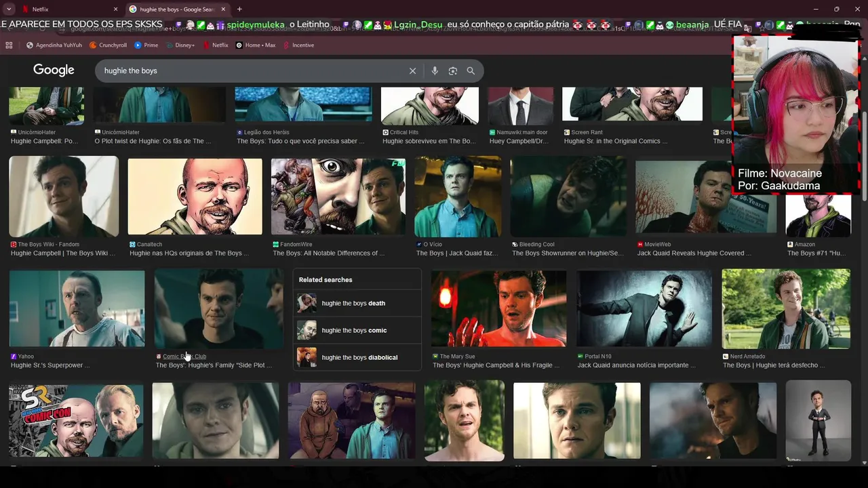Open the Crunchyroll bookmark
Screen dimensions: 868x488
pos(108,45)
